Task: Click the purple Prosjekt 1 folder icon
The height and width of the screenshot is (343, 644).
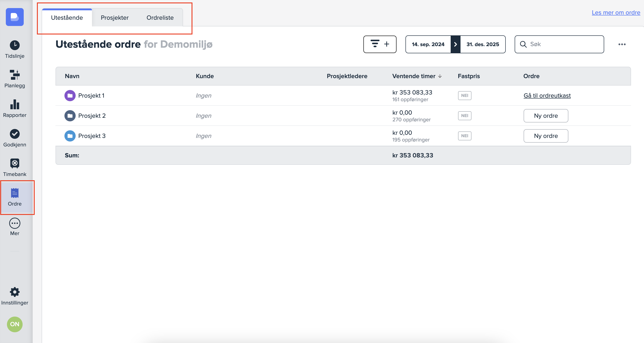Action: [70, 96]
